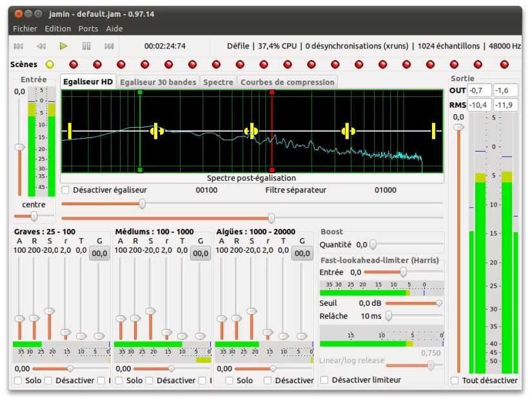Image resolution: width=532 pixels, height=400 pixels.
Task: Click the Boost Quantité slider
Action: 373,245
